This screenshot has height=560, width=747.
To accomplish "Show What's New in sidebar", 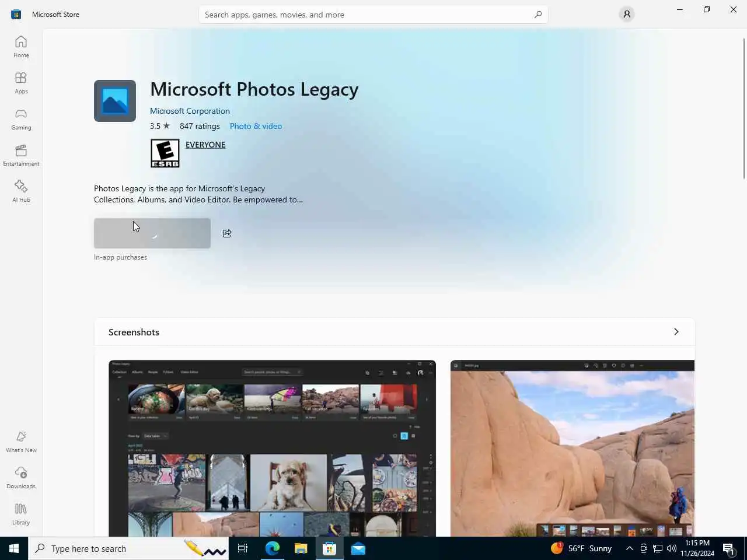I will point(21,442).
